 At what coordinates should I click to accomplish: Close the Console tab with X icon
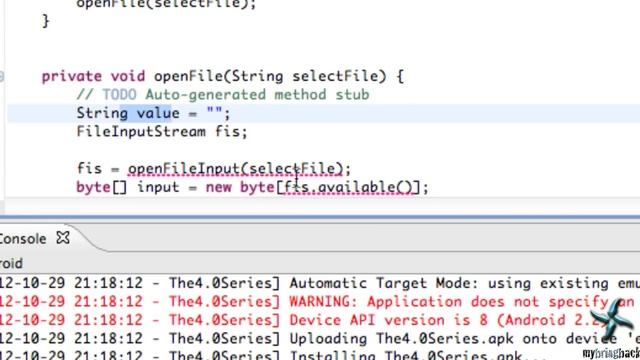(x=63, y=238)
